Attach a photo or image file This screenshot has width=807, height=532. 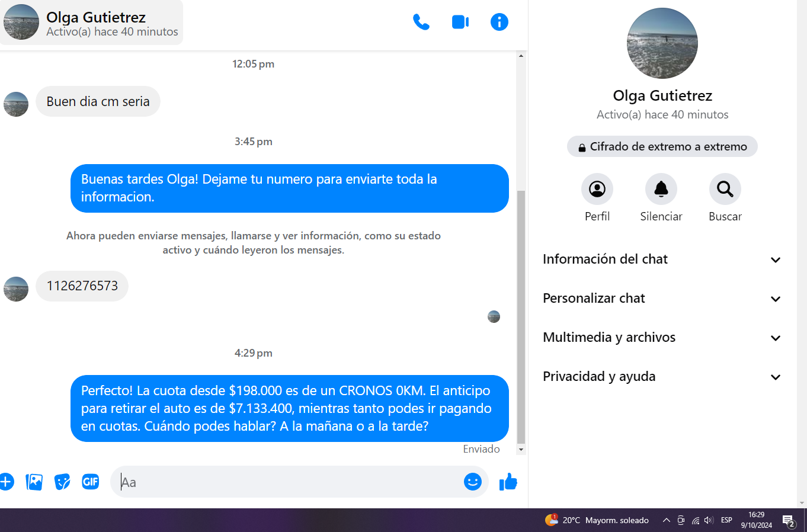pyautogui.click(x=34, y=482)
